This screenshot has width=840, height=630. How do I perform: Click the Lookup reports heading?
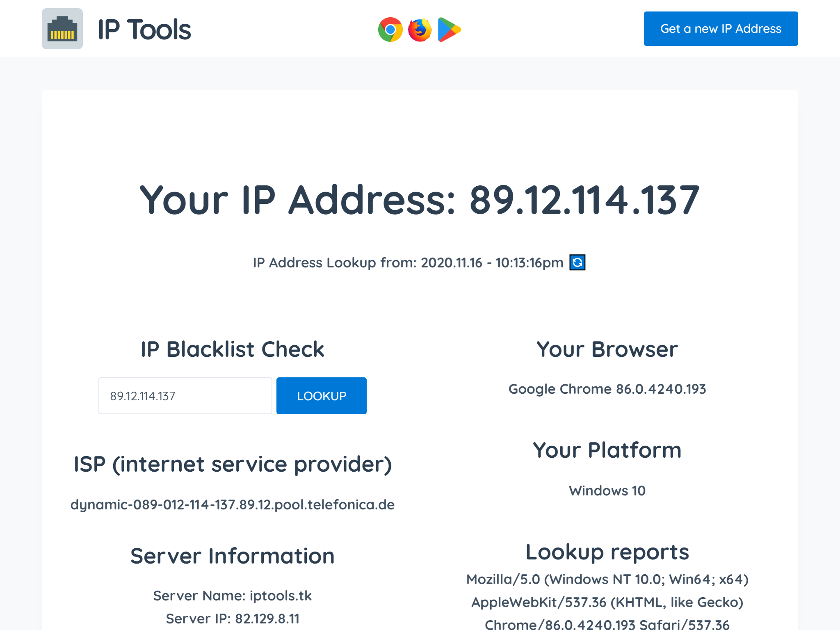pyautogui.click(x=607, y=552)
